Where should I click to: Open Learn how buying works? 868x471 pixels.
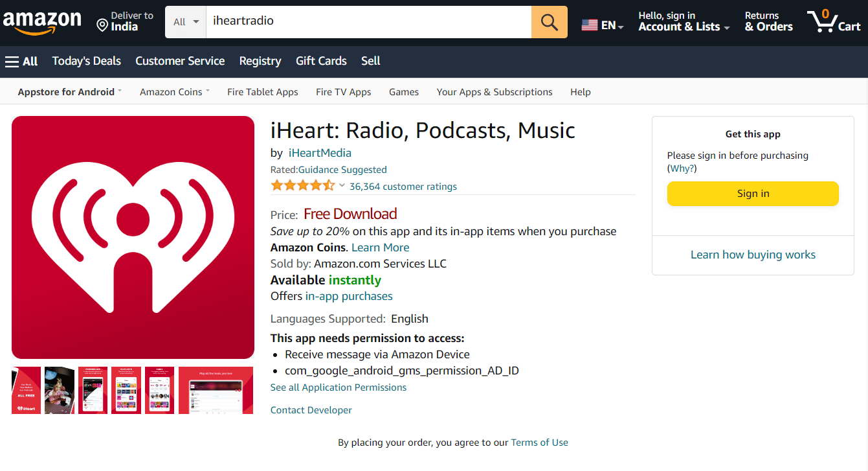pyautogui.click(x=752, y=254)
